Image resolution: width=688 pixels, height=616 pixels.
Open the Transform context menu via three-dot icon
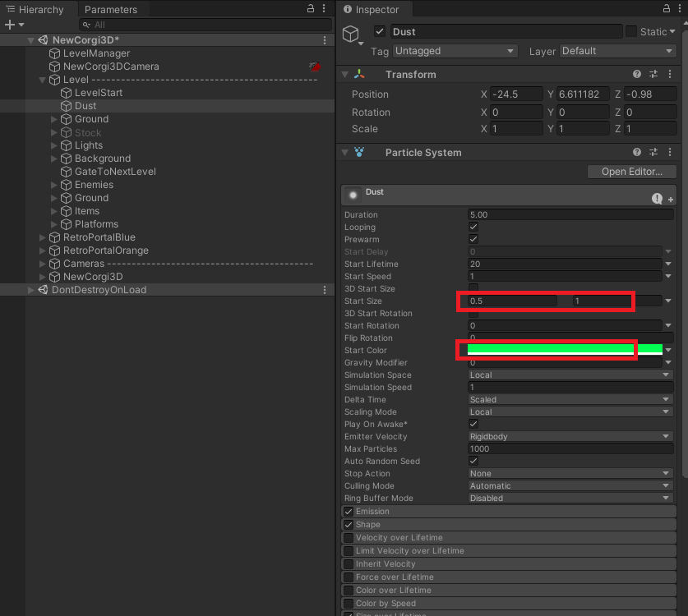(x=670, y=74)
